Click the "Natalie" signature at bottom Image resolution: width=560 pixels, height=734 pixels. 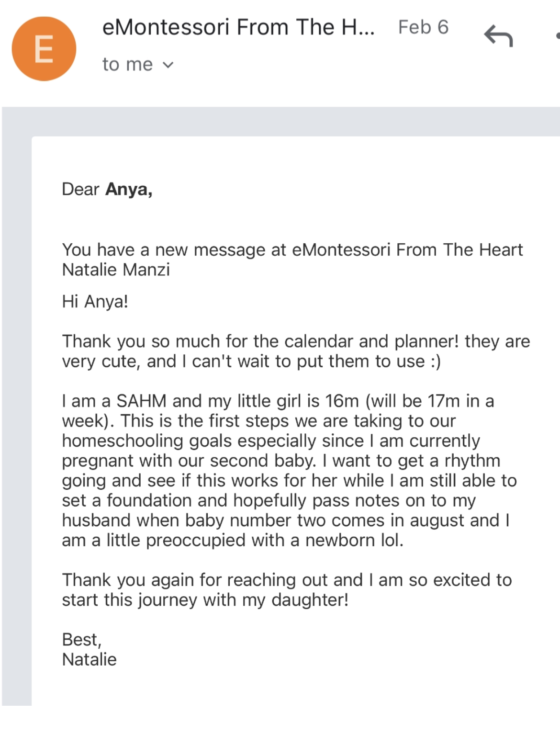click(x=89, y=660)
